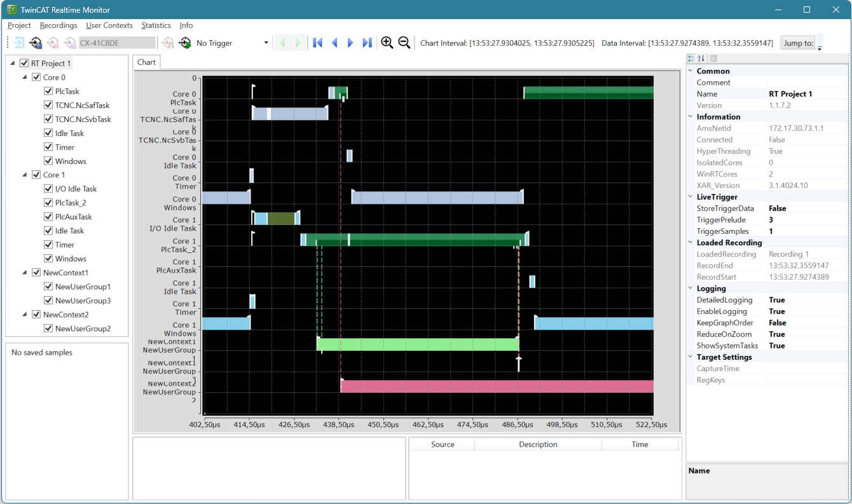The height and width of the screenshot is (504, 852).
Task: Open the Recordings menu
Action: 58,25
